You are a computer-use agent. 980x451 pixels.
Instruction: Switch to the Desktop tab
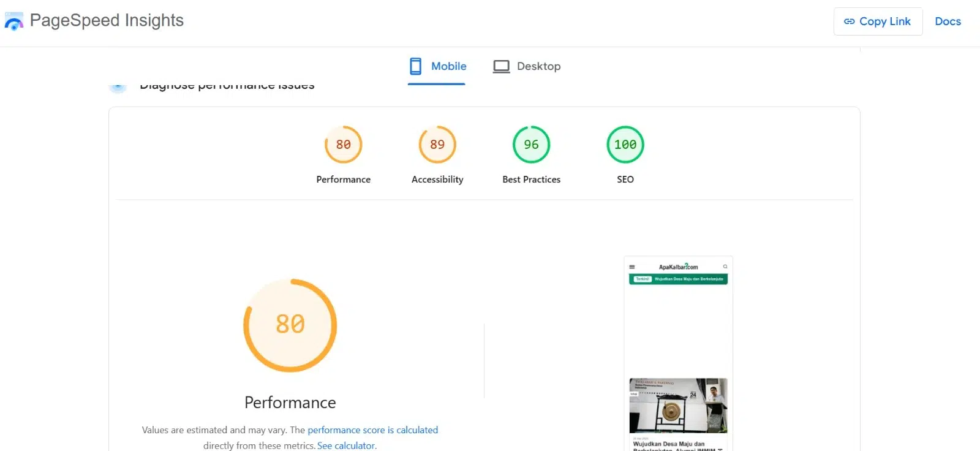coord(527,66)
